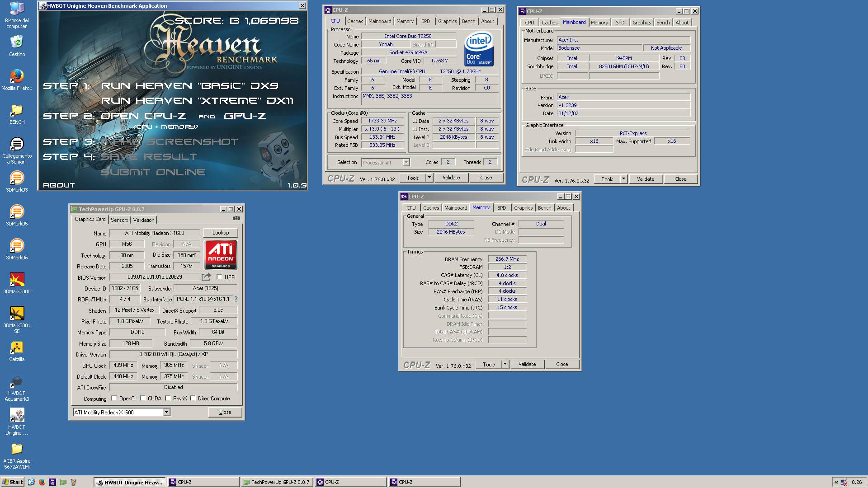Click Save Result in Heaven app
The height and width of the screenshot is (488, 868).
pyautogui.click(x=149, y=157)
